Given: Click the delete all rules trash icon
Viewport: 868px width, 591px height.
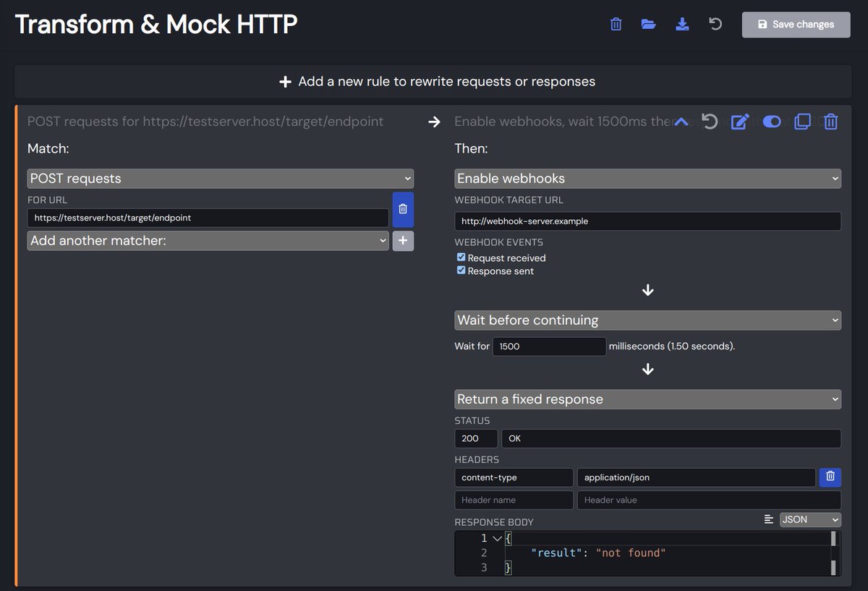Looking at the screenshot, I should tap(616, 24).
